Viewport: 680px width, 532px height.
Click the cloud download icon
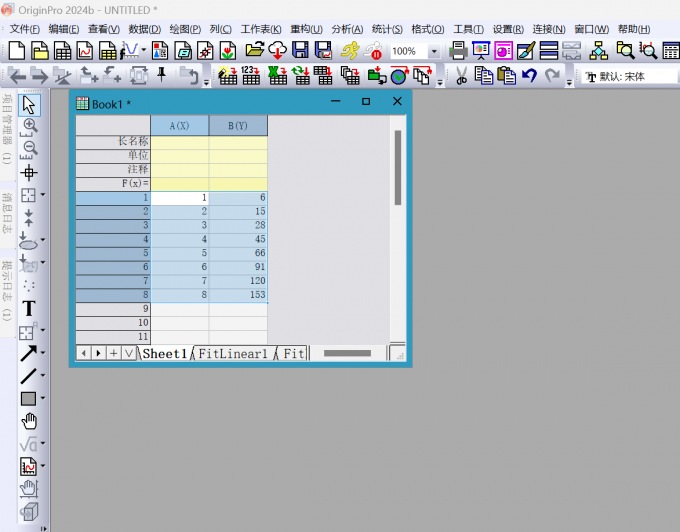(x=278, y=51)
